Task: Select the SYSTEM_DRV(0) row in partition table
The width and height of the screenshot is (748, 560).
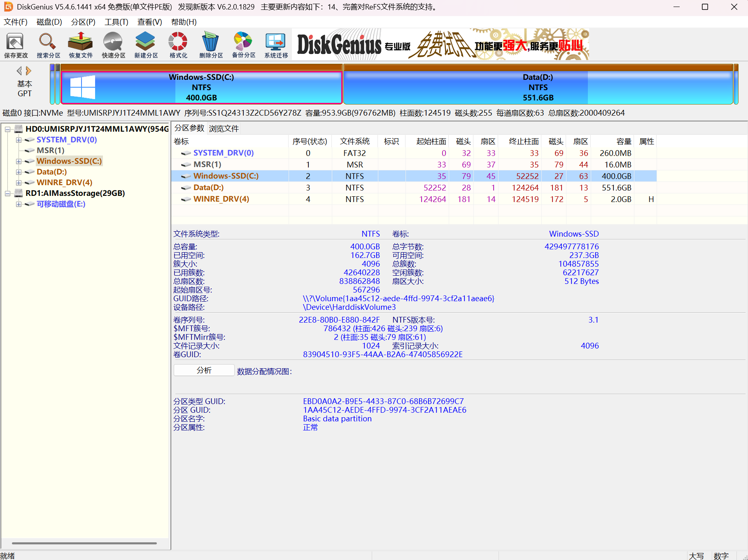Action: (x=414, y=153)
